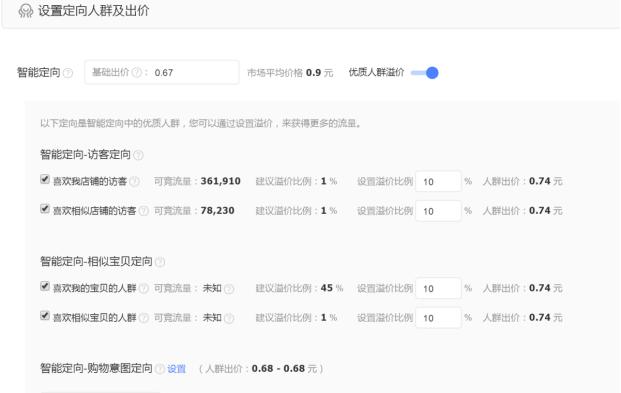The height and width of the screenshot is (393, 621).
Task: Uncheck 喜欢我店铺的访客 checkbox
Action: click(x=45, y=179)
